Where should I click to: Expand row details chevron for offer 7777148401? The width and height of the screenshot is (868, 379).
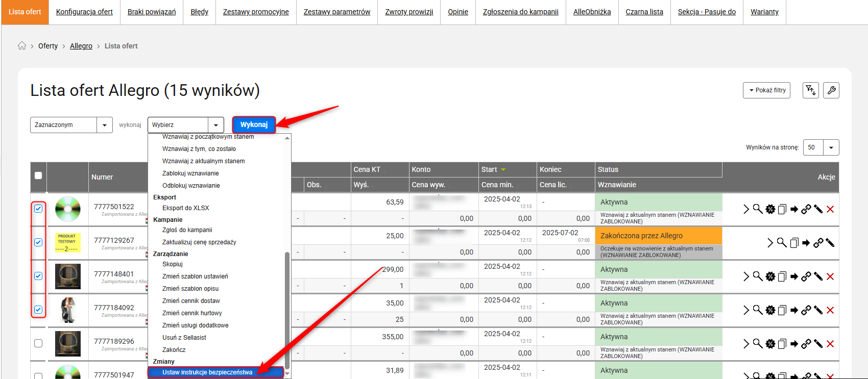click(746, 276)
